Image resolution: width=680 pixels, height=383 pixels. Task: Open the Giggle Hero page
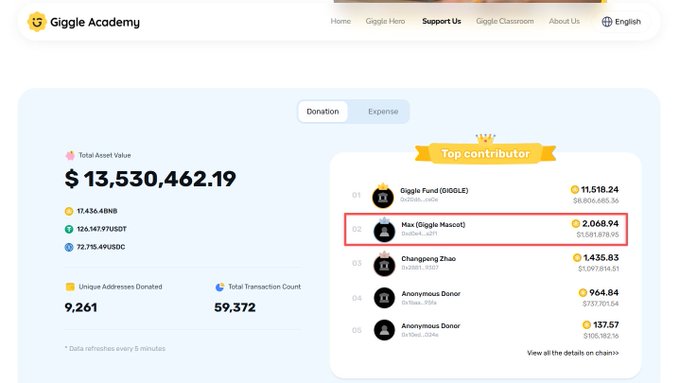[x=385, y=21]
